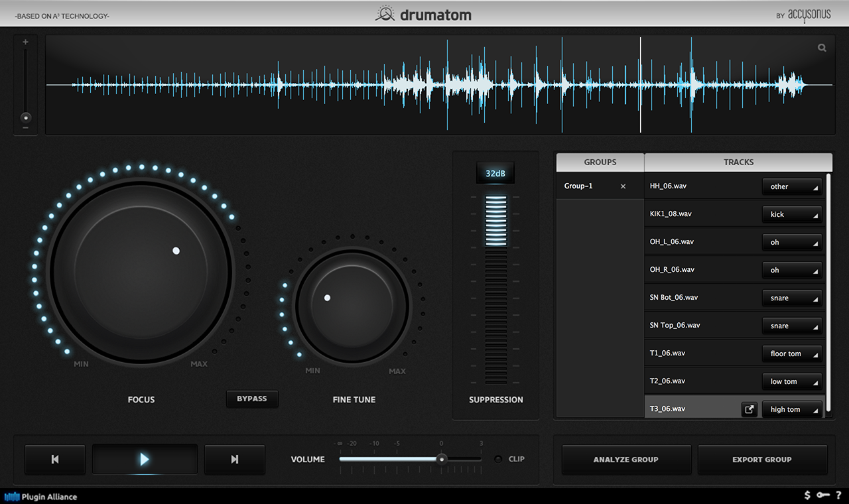Select the GROUPS header tab

click(600, 162)
